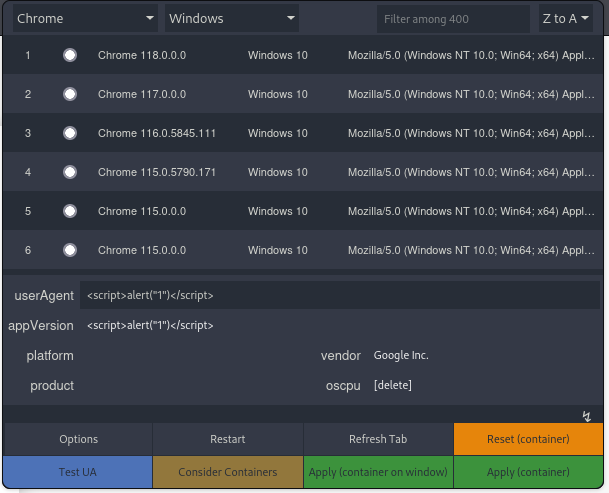Image resolution: width=609 pixels, height=493 pixels.
Task: Select radio button for Chrome 116.0.5845.111
Action: (x=70, y=133)
